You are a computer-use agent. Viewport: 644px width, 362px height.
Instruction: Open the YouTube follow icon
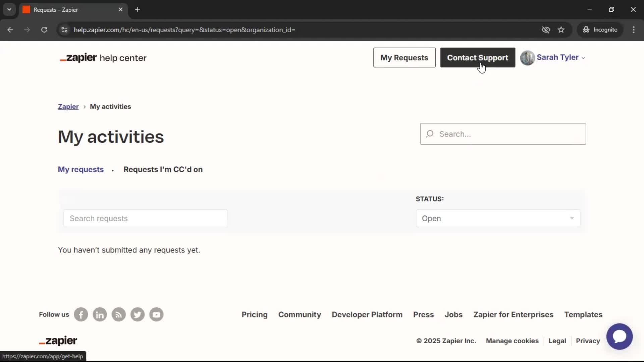156,314
